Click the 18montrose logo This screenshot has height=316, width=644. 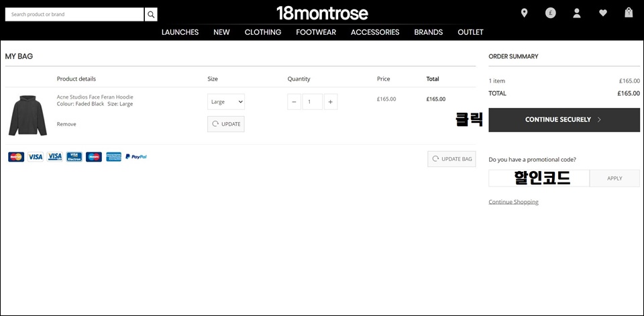click(x=322, y=13)
